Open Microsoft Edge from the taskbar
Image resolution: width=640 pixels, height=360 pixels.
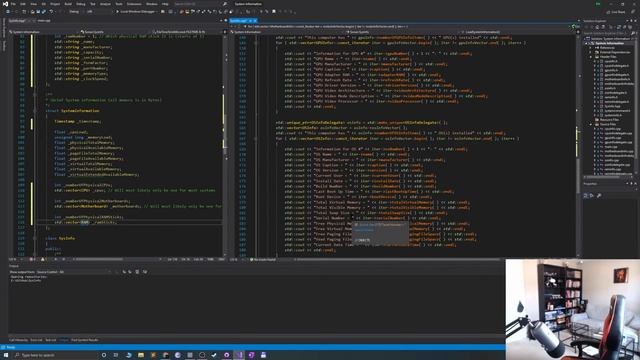click(x=129, y=355)
